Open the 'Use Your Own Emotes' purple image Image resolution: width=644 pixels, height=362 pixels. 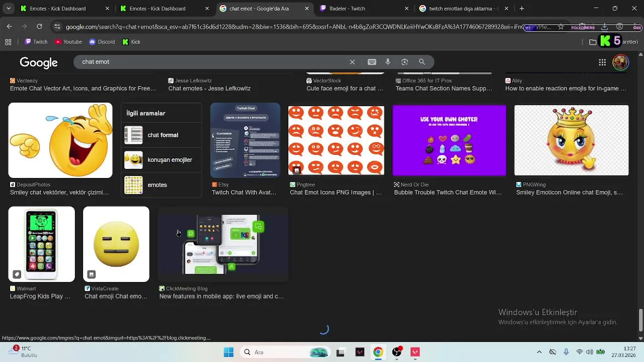click(449, 140)
